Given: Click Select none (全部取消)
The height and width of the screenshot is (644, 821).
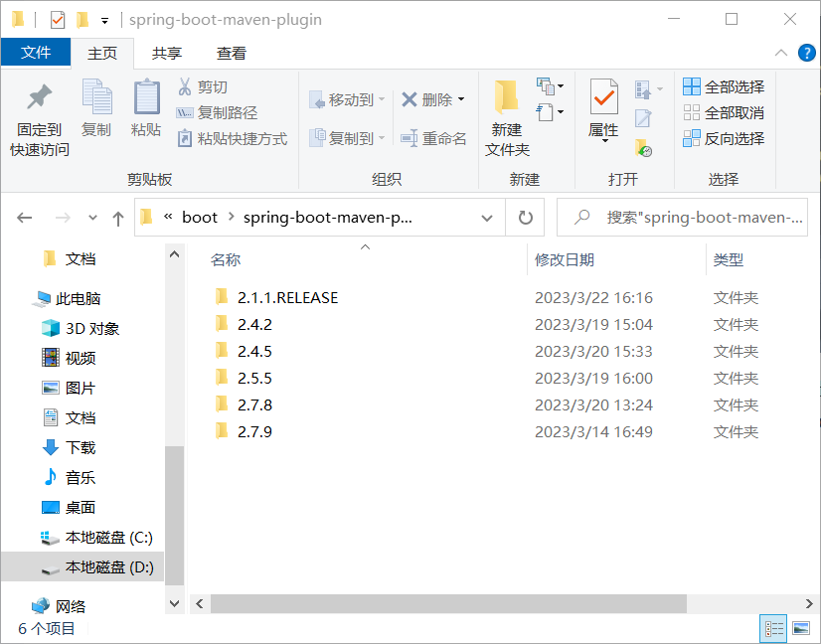Looking at the screenshot, I should 724,112.
